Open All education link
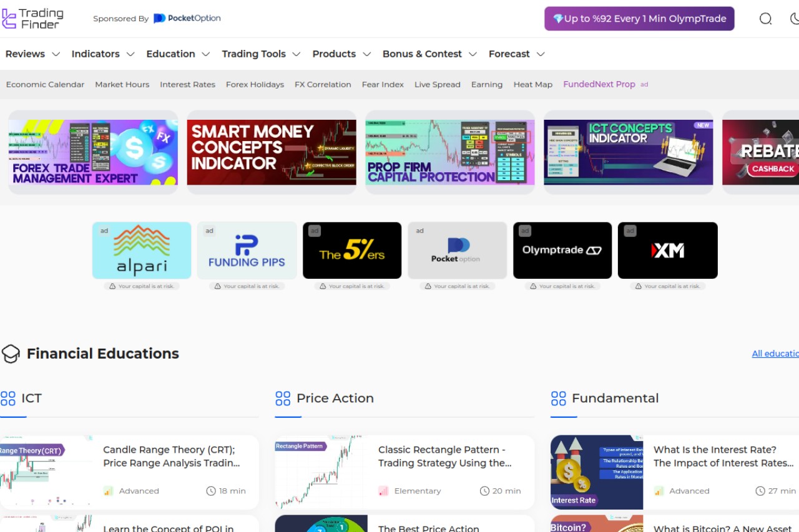 click(x=775, y=354)
